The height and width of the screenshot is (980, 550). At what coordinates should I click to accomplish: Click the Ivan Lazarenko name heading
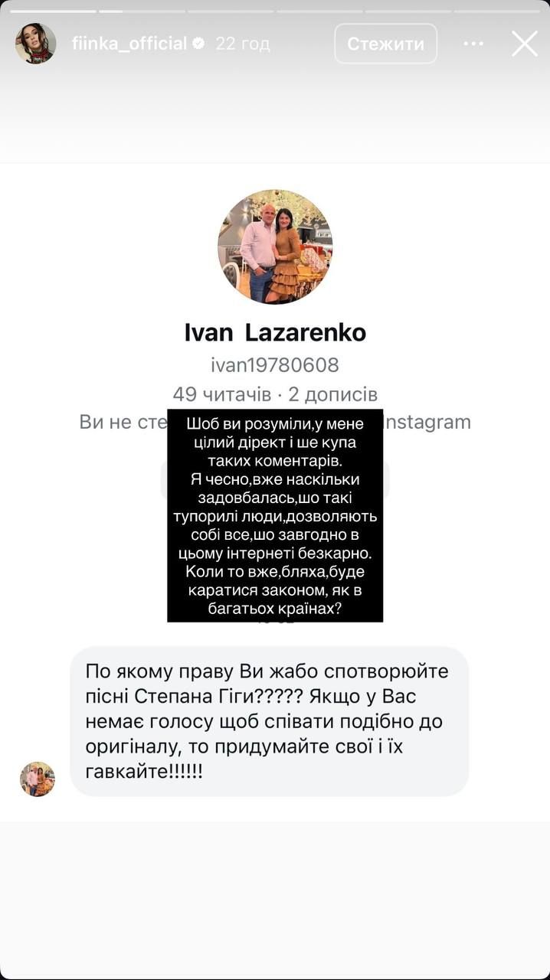(x=275, y=332)
